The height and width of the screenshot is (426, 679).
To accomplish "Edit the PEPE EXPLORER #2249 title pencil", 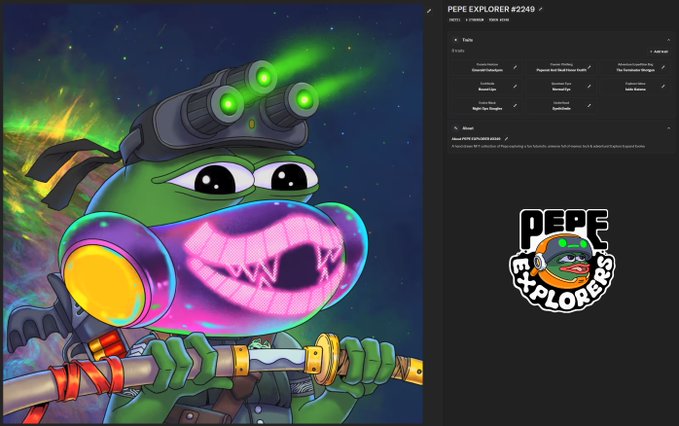I will (540, 9).
